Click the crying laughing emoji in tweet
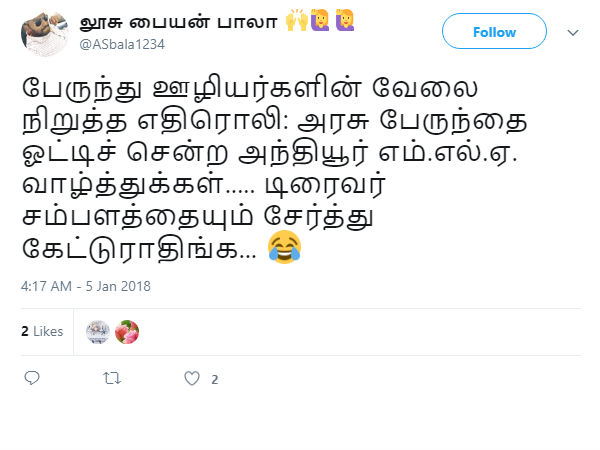Screen dimensions: 600x450 [x=284, y=247]
